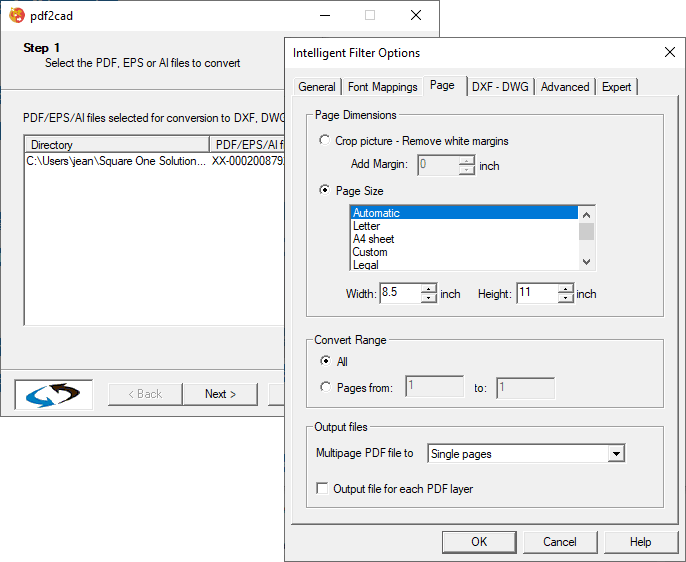Screen dimensions: 686x562
Task: Open the Expert tab
Action: (616, 87)
